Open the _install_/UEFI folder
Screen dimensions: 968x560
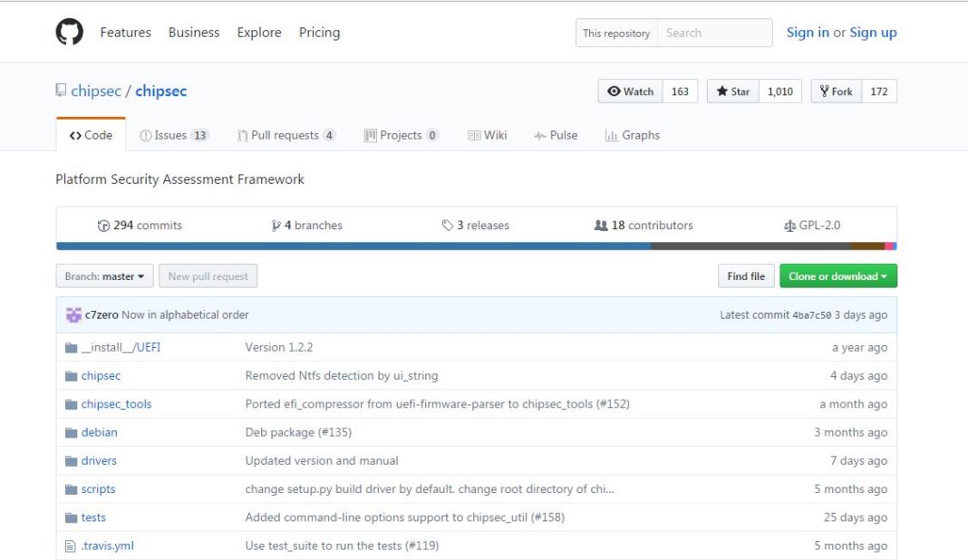pyautogui.click(x=121, y=347)
